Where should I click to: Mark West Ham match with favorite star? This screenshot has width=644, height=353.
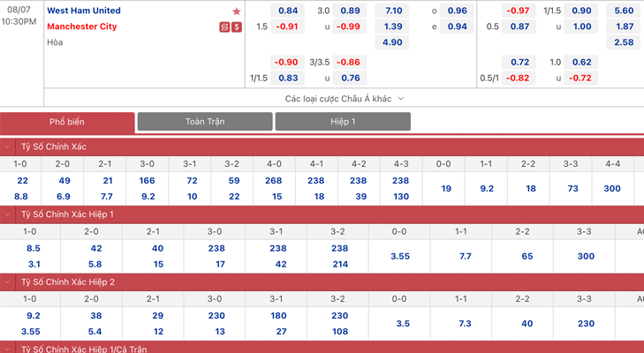[x=237, y=11]
